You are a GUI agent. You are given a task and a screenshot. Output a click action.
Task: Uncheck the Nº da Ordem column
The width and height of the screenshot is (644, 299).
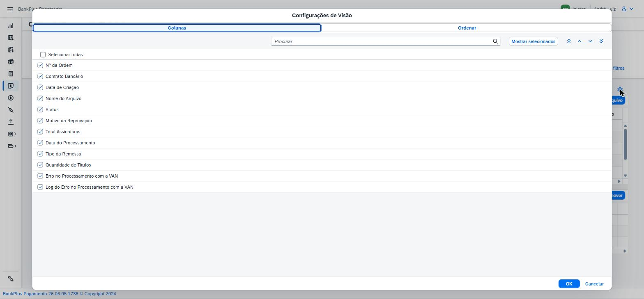tap(40, 65)
